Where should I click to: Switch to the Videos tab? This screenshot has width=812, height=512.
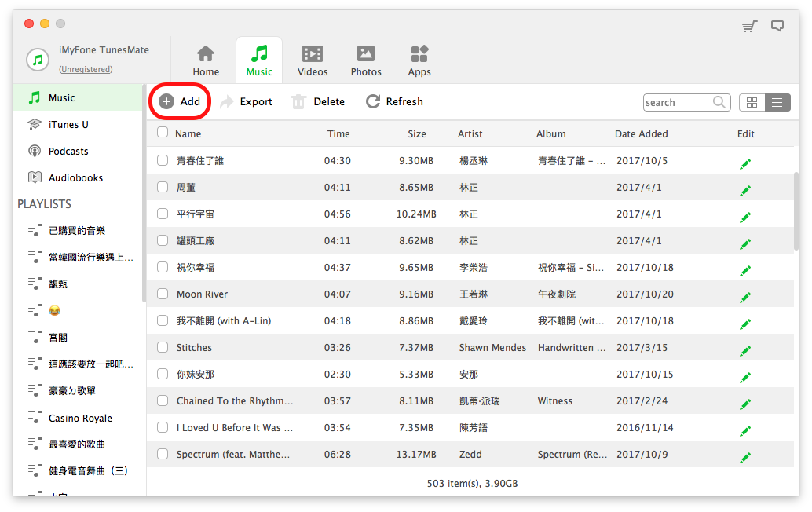tap(313, 60)
